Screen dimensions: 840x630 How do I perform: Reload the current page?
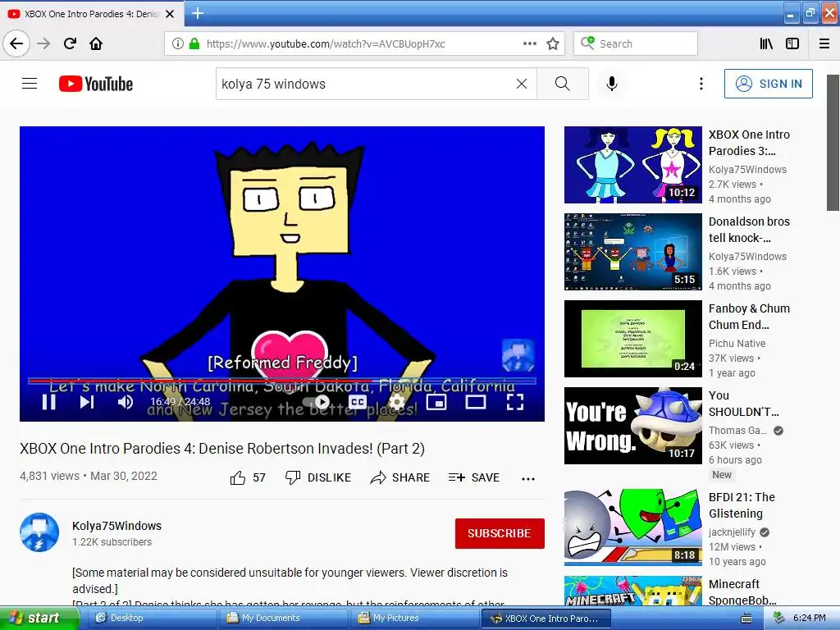[x=71, y=43]
